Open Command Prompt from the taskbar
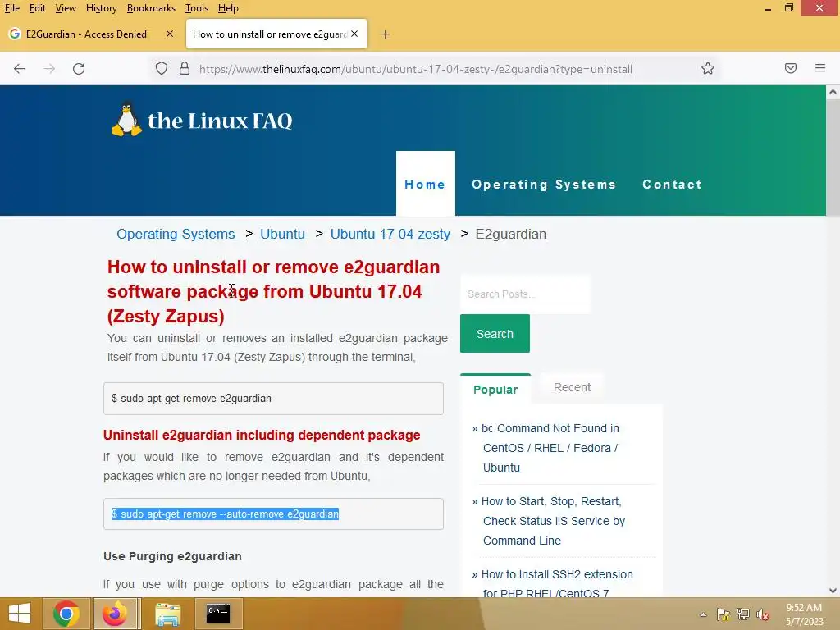 click(218, 614)
